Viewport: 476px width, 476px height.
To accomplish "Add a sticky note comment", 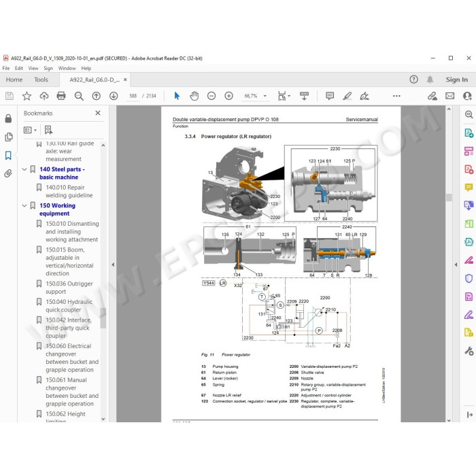I will pos(330,97).
